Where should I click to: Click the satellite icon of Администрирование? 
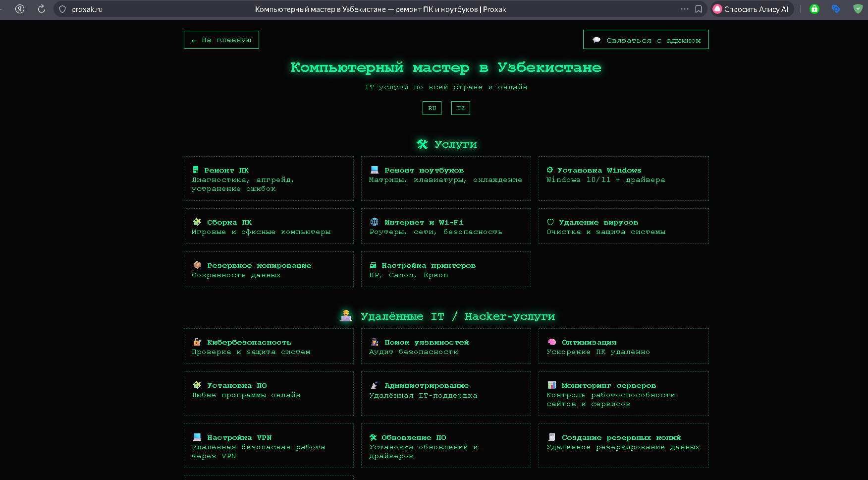coord(375,385)
